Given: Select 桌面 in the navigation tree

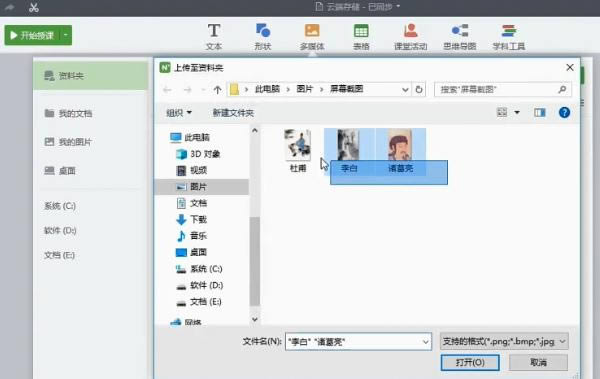Looking at the screenshot, I should 192,252.
